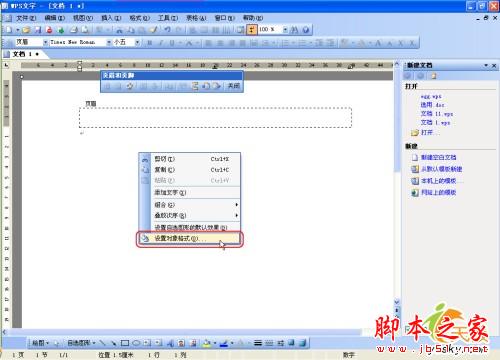Click the undo arrow toolbar icon

(x=168, y=30)
